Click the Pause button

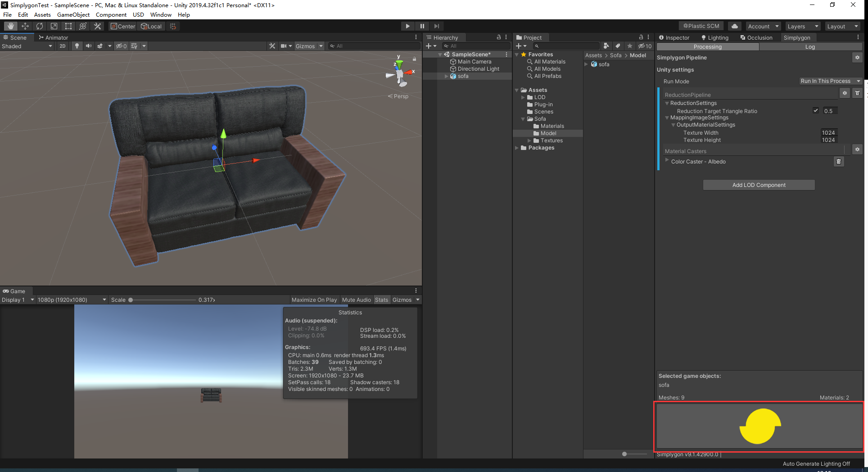pyautogui.click(x=422, y=26)
